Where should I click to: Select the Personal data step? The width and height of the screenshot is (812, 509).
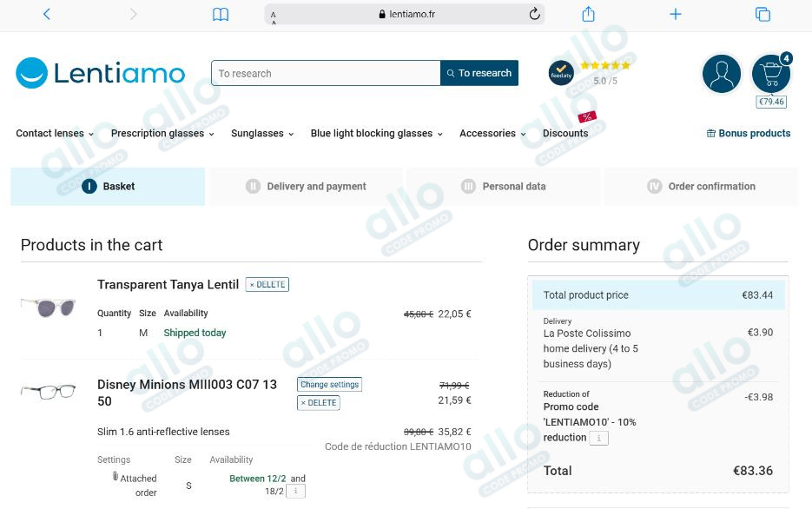coord(504,186)
